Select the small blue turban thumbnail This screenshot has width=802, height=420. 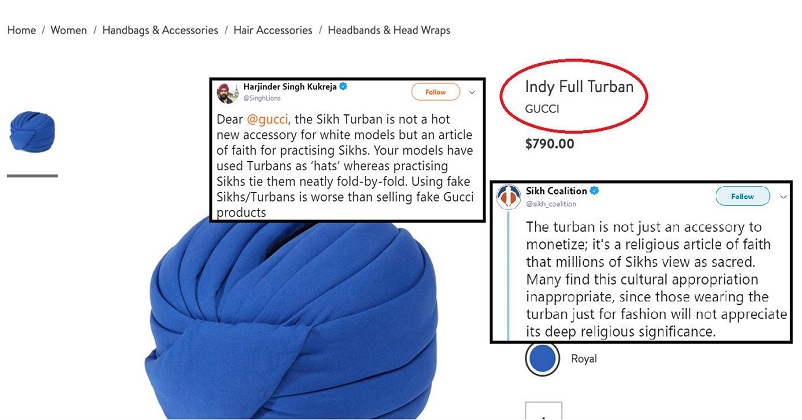(x=32, y=131)
